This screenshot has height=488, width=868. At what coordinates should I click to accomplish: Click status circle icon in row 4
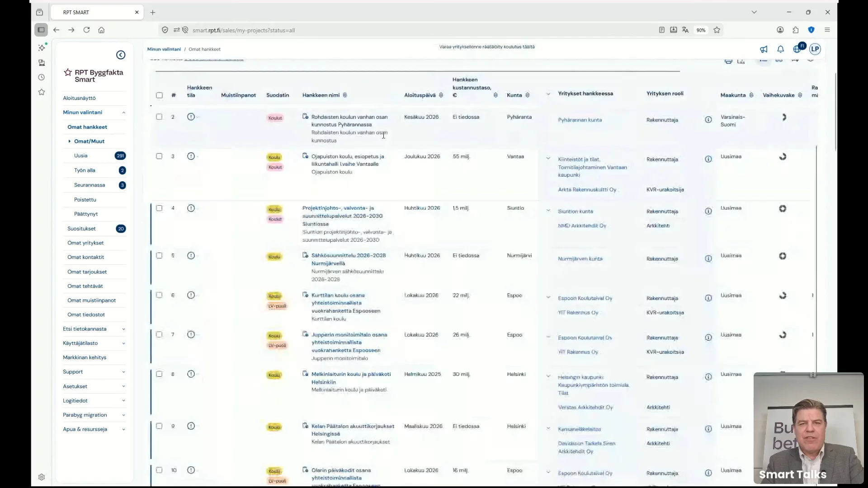click(x=191, y=208)
